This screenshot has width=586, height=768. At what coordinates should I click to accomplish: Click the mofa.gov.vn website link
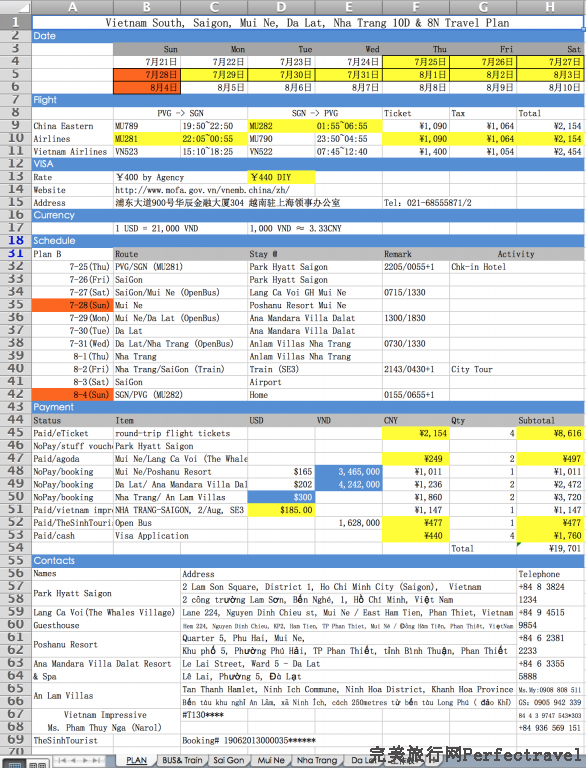click(x=202, y=190)
